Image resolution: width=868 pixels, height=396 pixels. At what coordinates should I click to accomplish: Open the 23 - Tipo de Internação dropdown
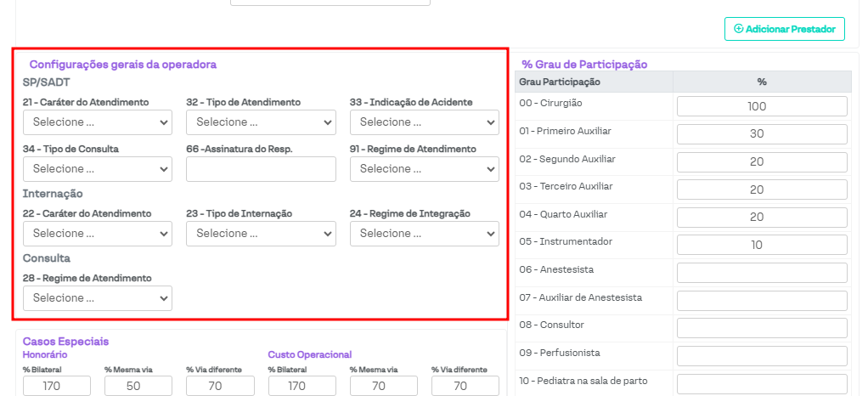(x=261, y=233)
